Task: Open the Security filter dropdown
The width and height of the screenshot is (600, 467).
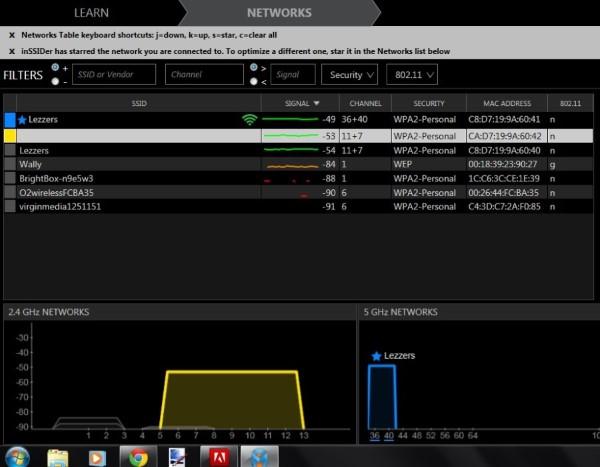Action: tap(351, 74)
